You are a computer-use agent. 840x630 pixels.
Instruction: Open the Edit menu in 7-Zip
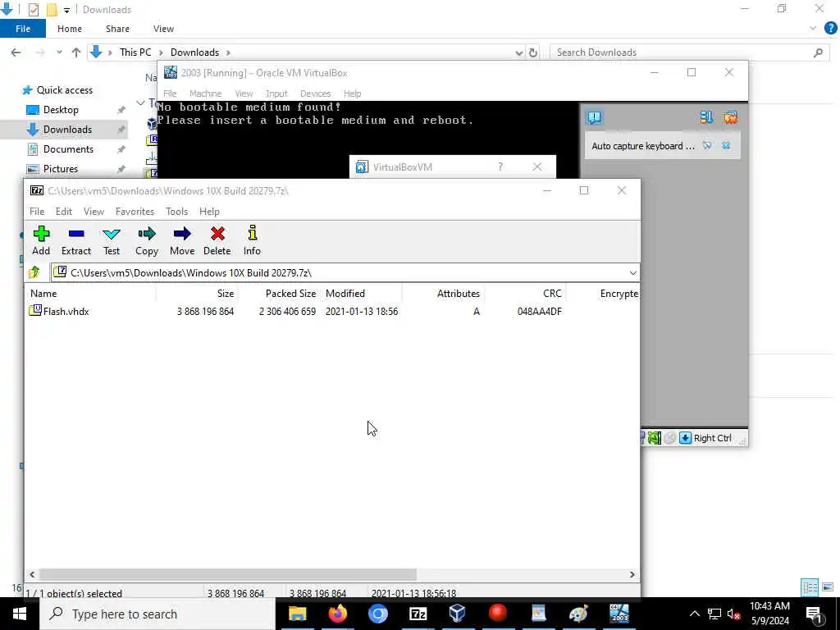64,212
